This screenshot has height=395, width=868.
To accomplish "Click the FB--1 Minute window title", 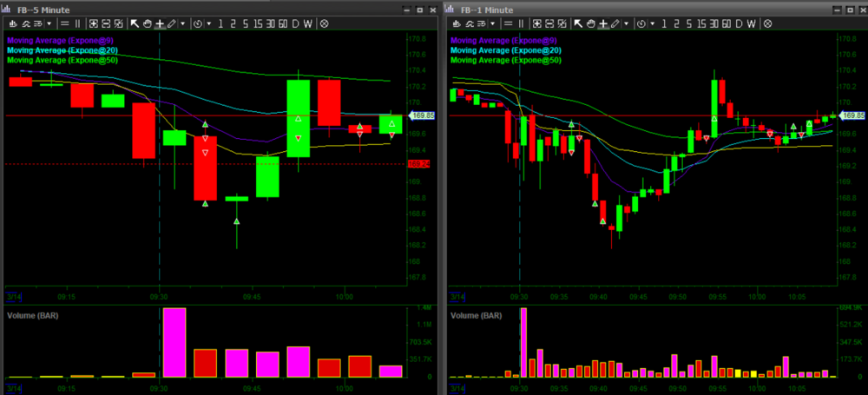I will (x=487, y=10).
